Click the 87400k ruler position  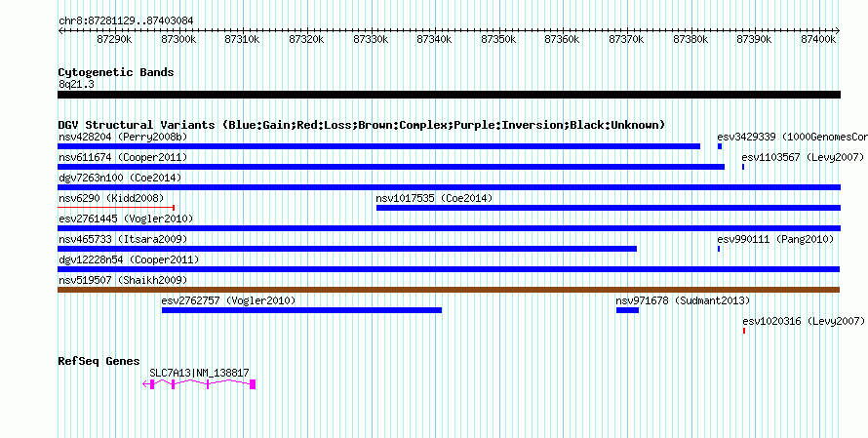(x=818, y=39)
